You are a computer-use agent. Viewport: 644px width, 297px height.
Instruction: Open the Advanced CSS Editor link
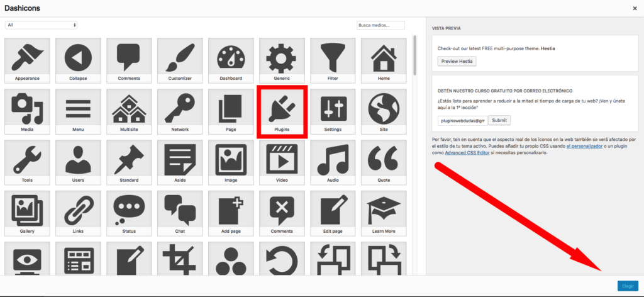click(x=467, y=153)
